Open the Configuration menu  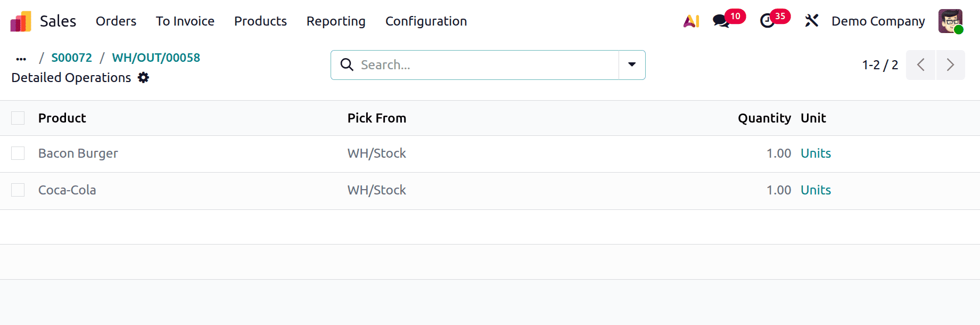(x=426, y=21)
